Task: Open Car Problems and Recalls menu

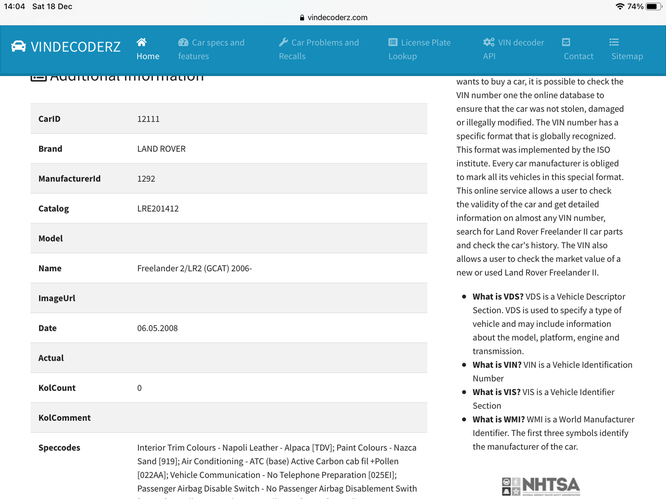Action: coord(319,49)
